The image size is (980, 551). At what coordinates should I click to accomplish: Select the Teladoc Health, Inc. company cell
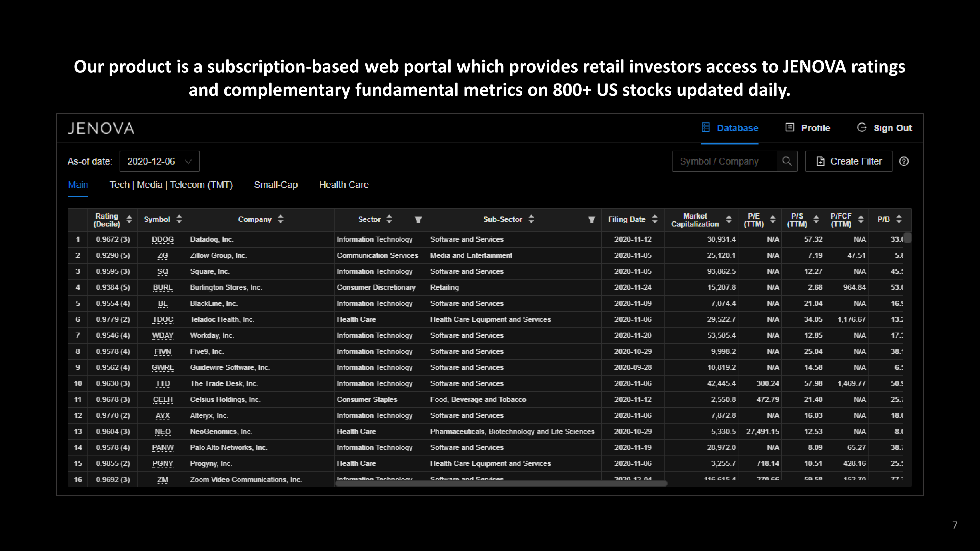coord(261,319)
